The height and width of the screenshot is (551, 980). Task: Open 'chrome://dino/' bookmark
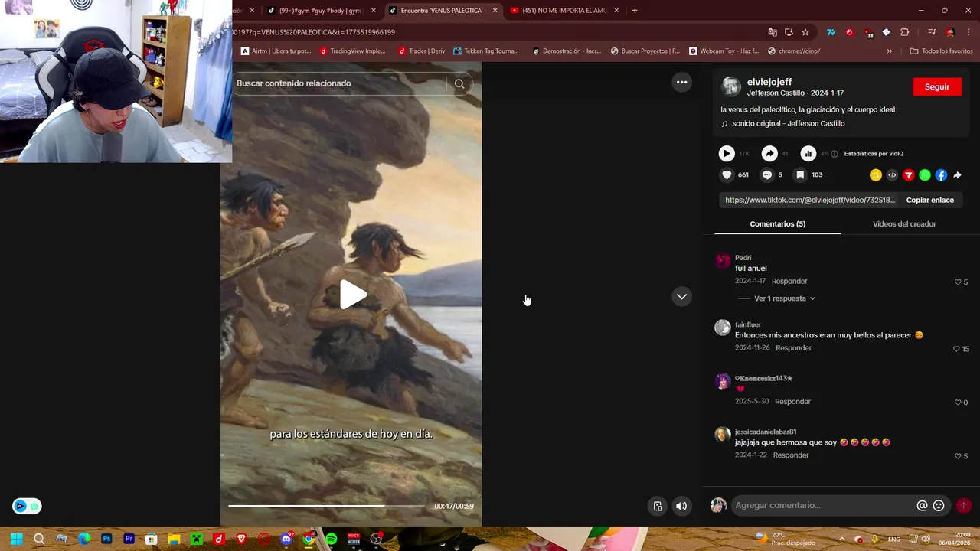click(793, 51)
